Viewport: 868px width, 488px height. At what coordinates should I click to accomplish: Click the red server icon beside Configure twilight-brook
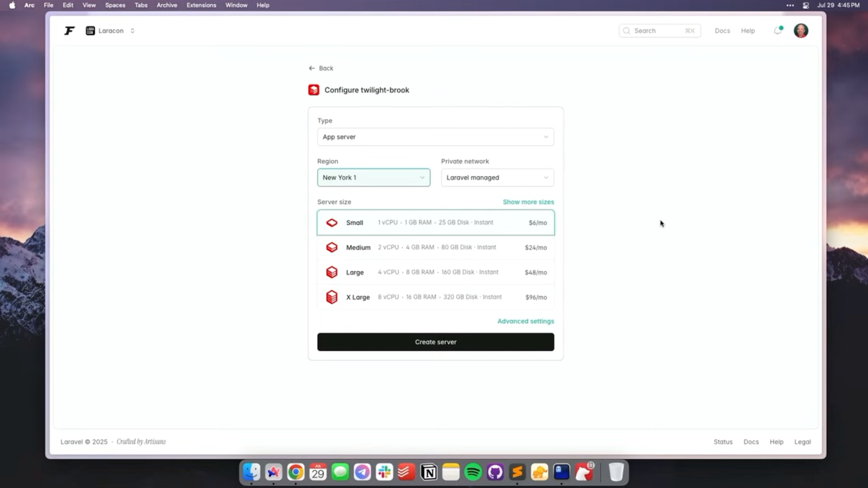[x=314, y=90]
